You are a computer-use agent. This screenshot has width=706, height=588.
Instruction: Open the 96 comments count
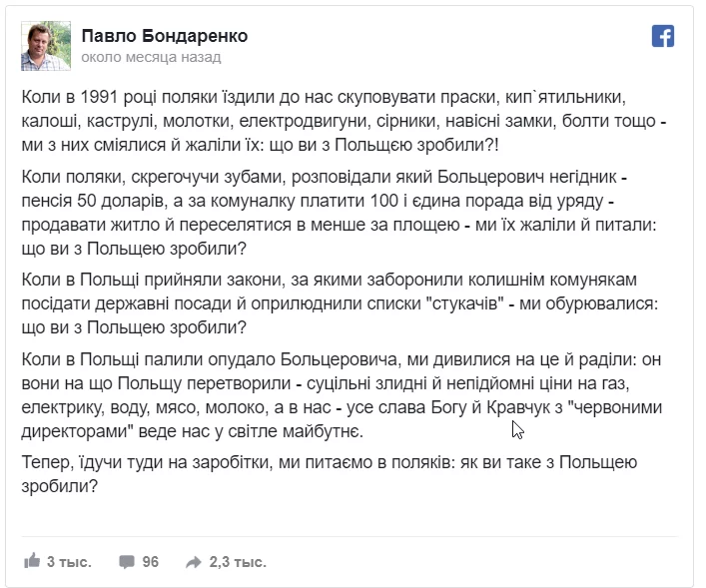pos(151,562)
